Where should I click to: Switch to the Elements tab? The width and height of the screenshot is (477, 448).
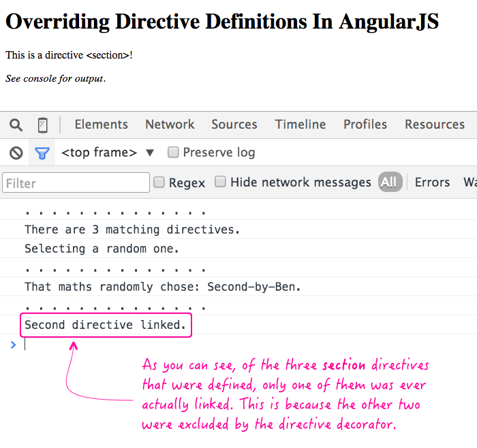pyautogui.click(x=102, y=125)
